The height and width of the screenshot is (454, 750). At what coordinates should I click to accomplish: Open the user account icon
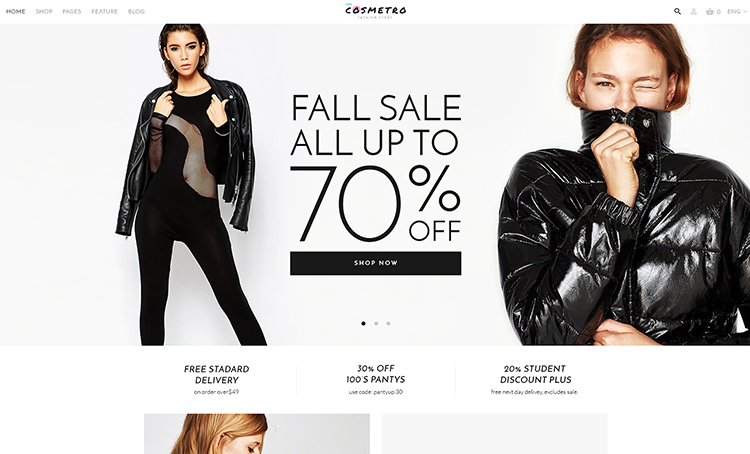click(694, 11)
